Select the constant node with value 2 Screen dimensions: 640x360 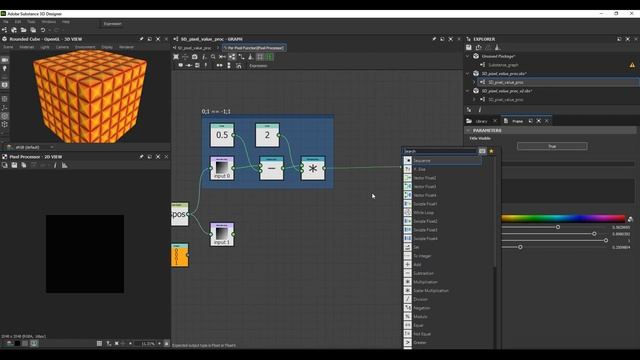267,135
